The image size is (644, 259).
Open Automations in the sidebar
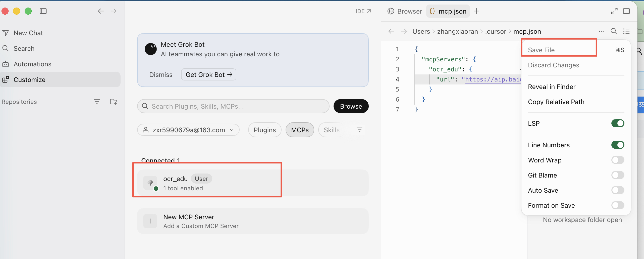[60, 64]
